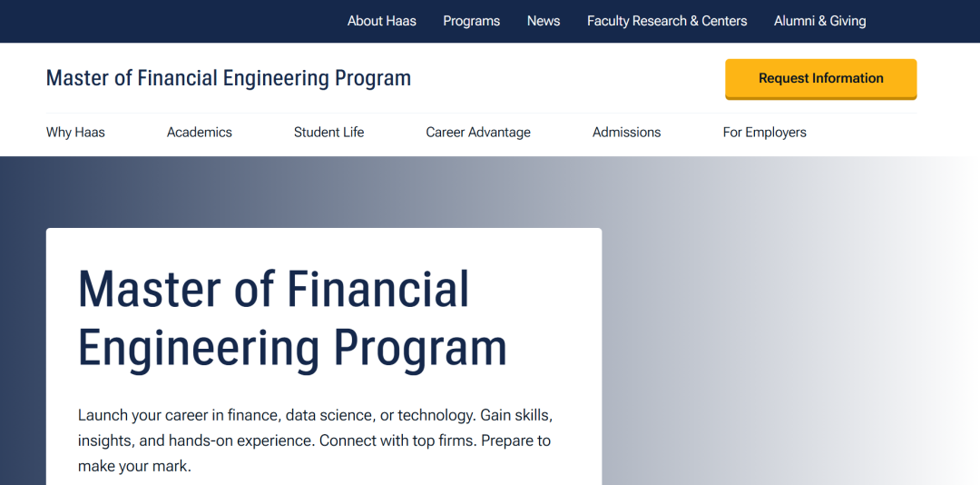Open the Programs menu item
The width and height of the screenshot is (980, 485).
pos(471,21)
